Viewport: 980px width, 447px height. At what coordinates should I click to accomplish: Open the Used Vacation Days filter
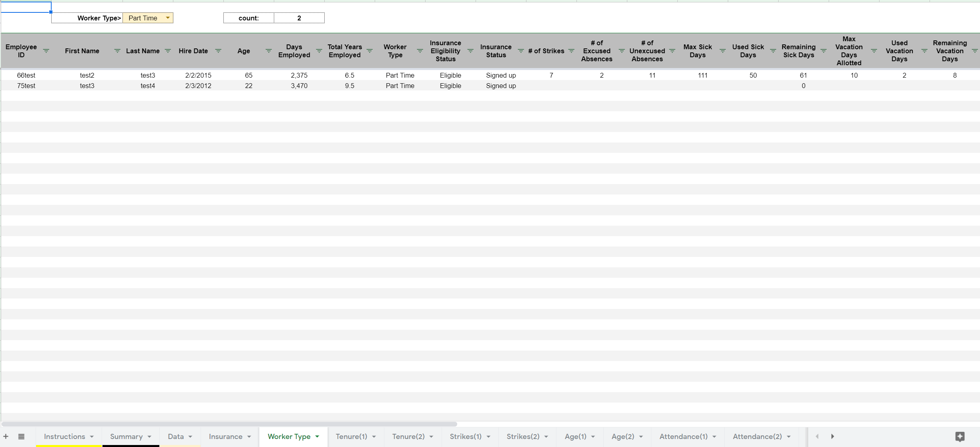click(x=924, y=51)
